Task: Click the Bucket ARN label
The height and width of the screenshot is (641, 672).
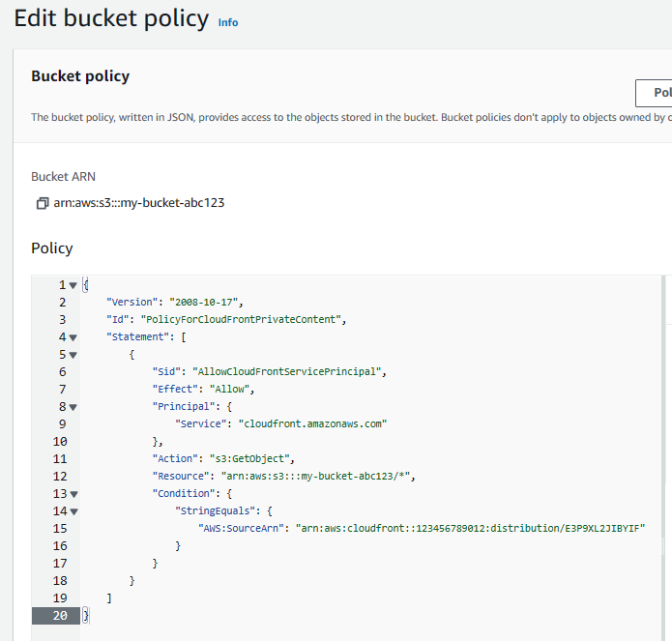Action: [64, 177]
